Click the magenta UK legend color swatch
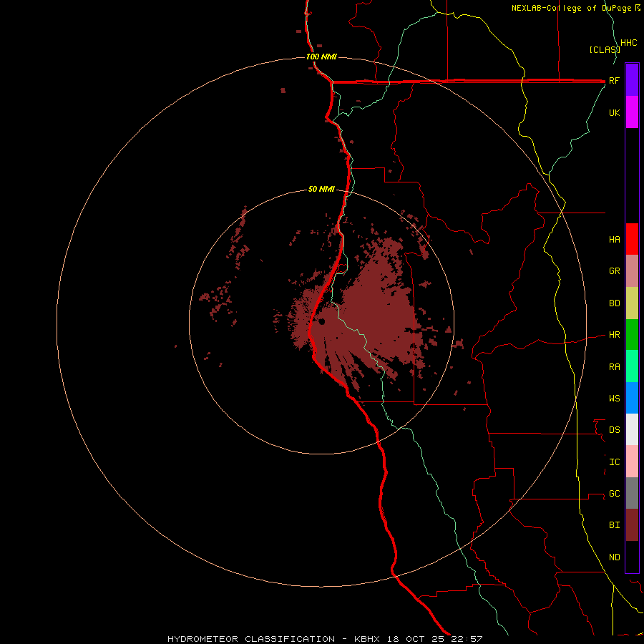This screenshot has height=644, width=644. coord(632,112)
